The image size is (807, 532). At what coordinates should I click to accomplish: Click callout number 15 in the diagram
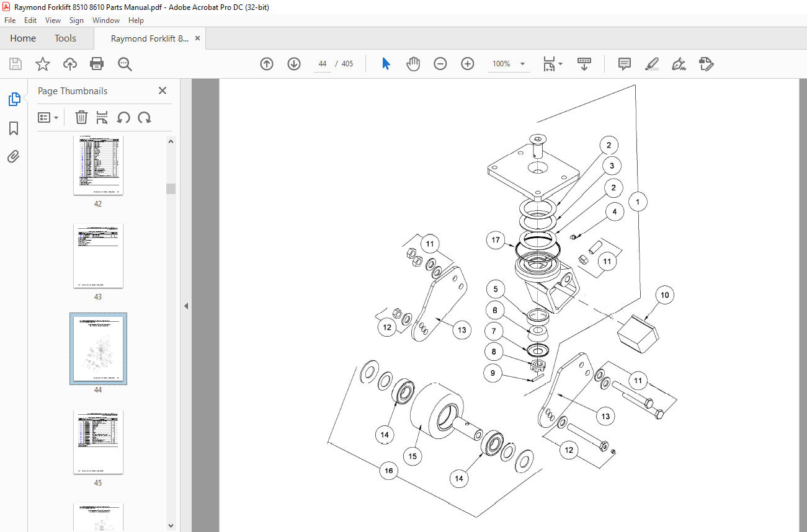coord(411,456)
